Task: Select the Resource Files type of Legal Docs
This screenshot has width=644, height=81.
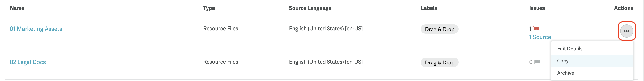Action: (220, 62)
